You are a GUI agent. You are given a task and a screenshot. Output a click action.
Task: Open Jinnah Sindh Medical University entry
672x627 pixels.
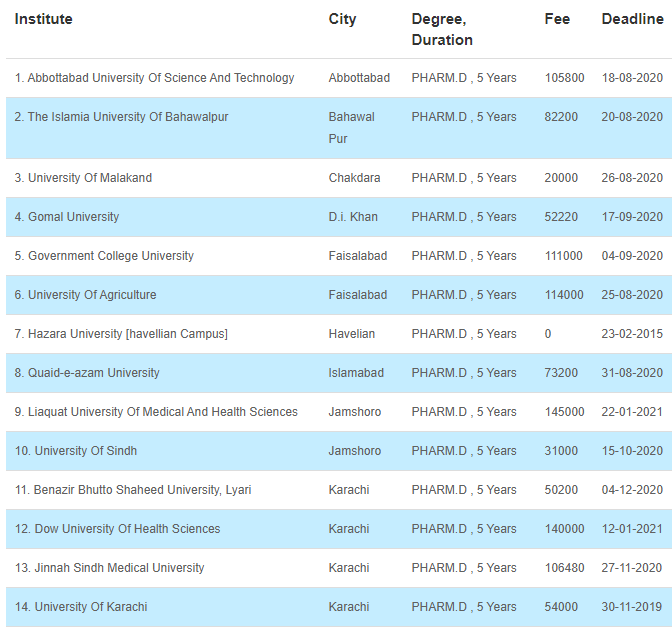(x=119, y=567)
